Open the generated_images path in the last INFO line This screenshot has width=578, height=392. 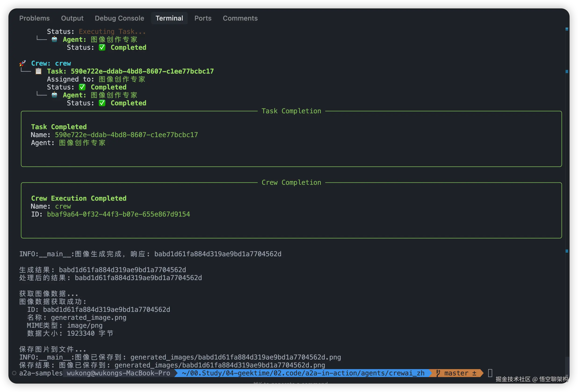(235, 357)
